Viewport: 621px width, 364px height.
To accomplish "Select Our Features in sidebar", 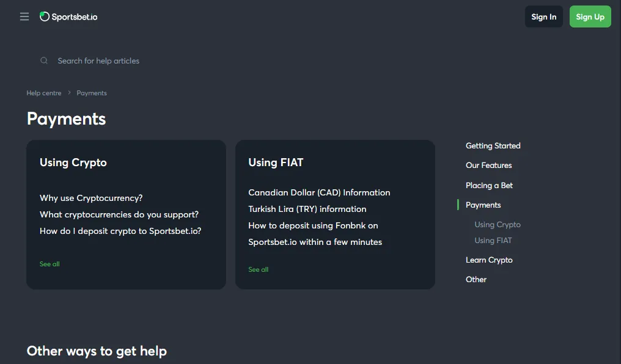I will pyautogui.click(x=489, y=166).
